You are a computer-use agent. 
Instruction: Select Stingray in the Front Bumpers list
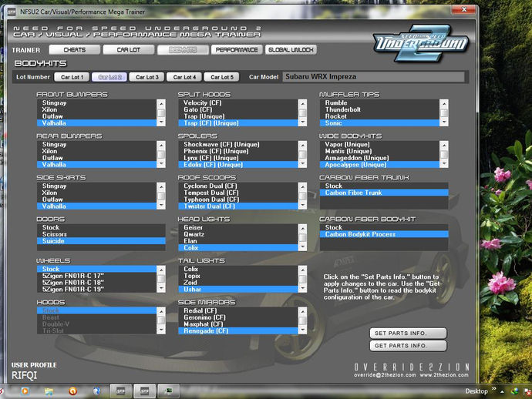(96, 102)
